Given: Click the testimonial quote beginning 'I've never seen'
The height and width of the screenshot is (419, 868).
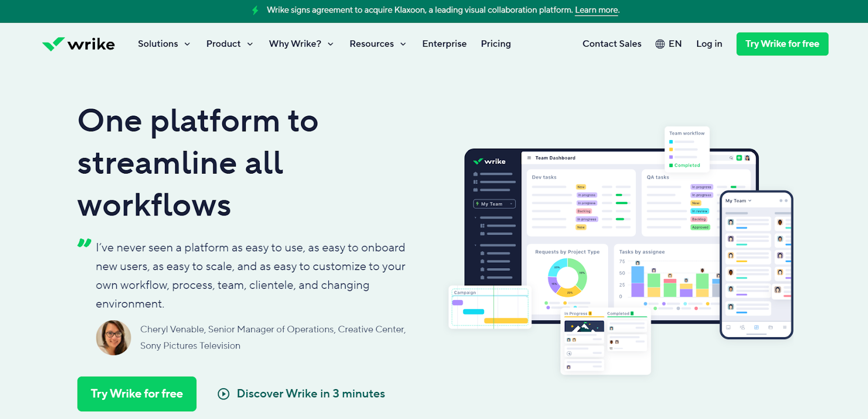Looking at the screenshot, I should point(251,276).
